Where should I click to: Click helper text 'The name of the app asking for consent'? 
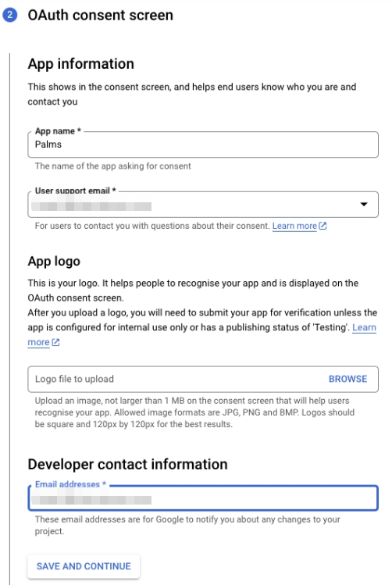(112, 166)
